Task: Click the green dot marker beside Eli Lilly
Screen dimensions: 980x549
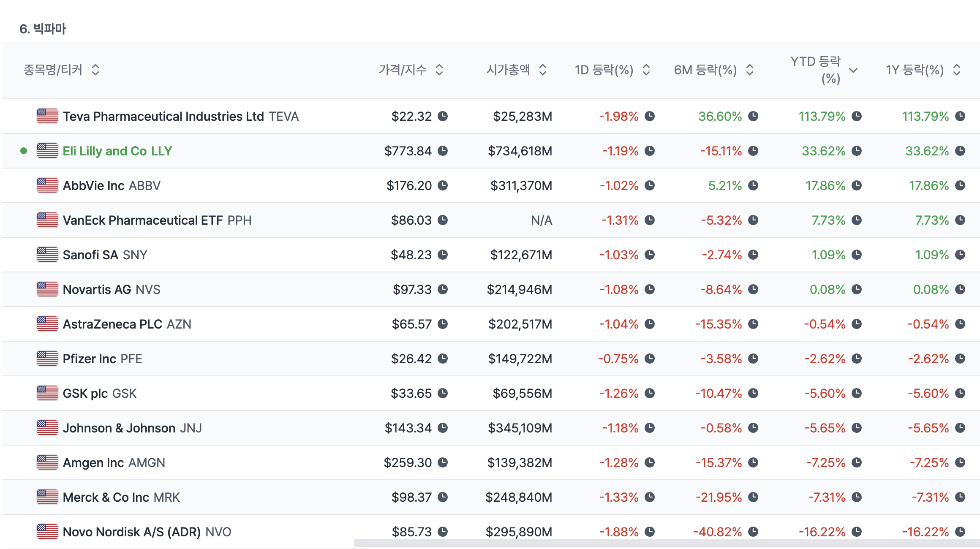Action: (24, 151)
